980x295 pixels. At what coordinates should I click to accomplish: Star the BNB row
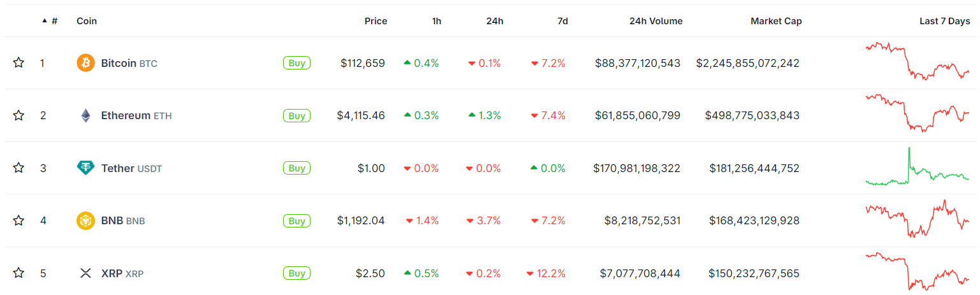point(18,220)
